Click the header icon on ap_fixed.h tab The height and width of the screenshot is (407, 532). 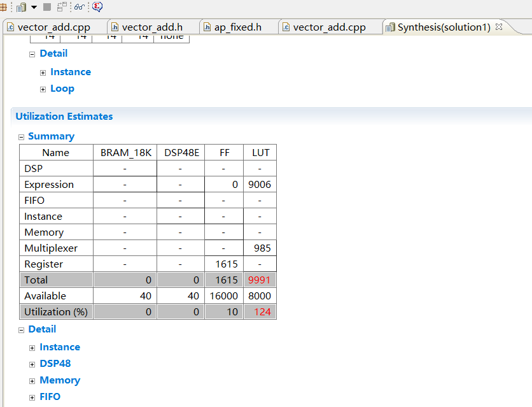tap(207, 27)
